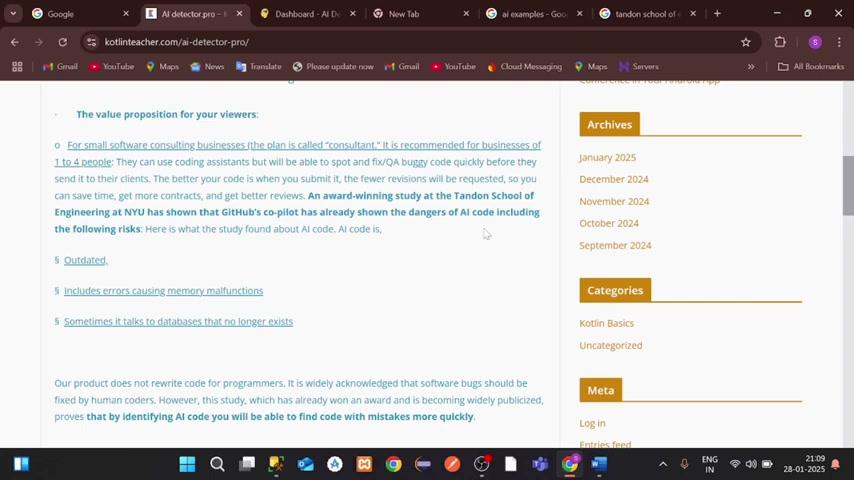Open the All Bookmarks folder
This screenshot has width=854, height=480.
[811, 66]
